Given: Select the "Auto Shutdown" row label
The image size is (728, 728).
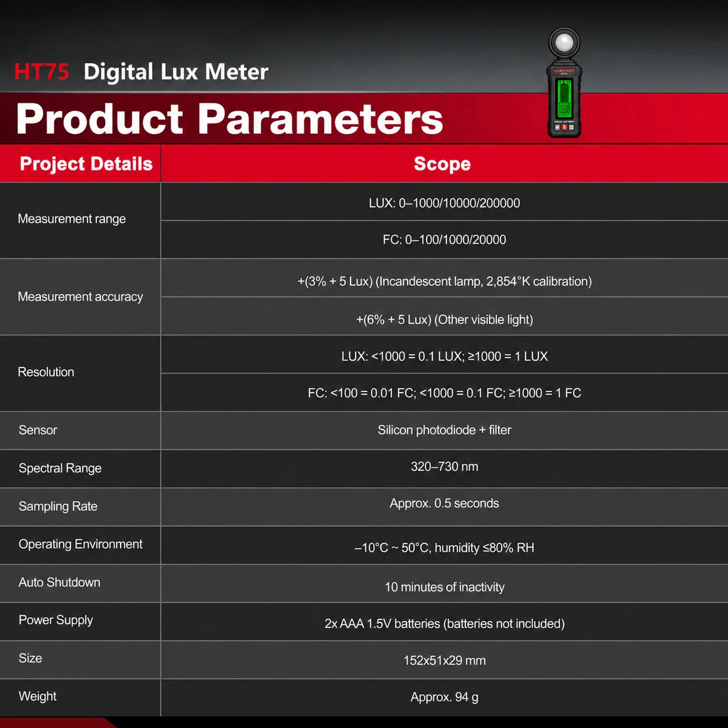Looking at the screenshot, I should pos(59,582).
